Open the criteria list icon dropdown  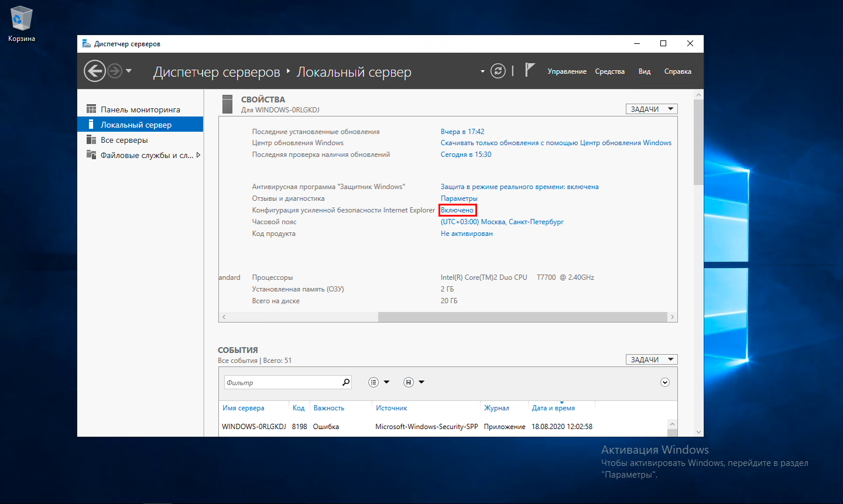[379, 382]
